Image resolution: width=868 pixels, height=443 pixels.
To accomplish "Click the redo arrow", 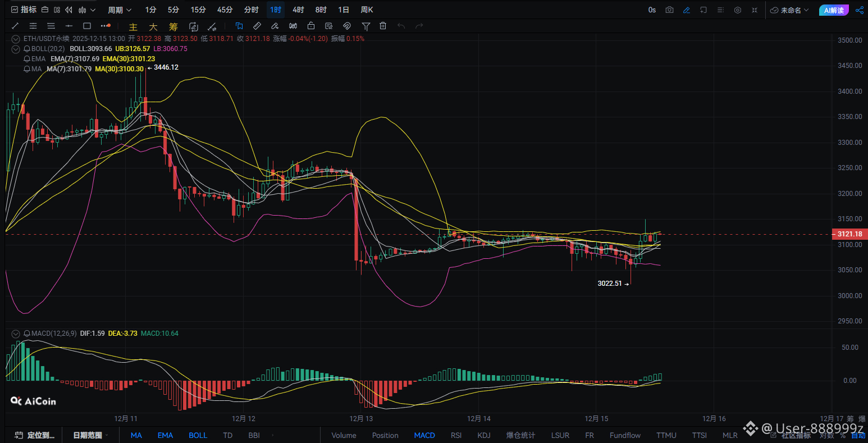I will click(x=419, y=26).
